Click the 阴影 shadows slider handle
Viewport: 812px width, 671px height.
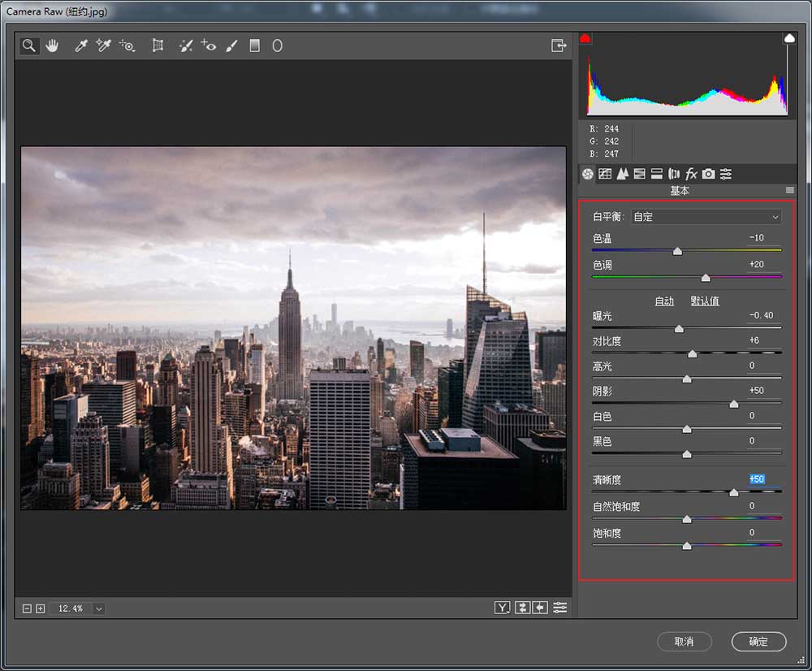click(x=734, y=405)
